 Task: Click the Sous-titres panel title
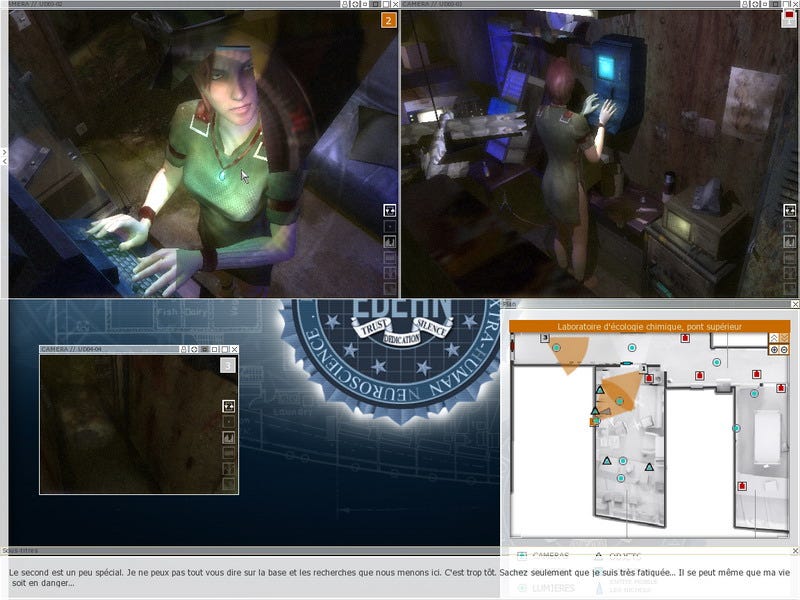pos(20,551)
